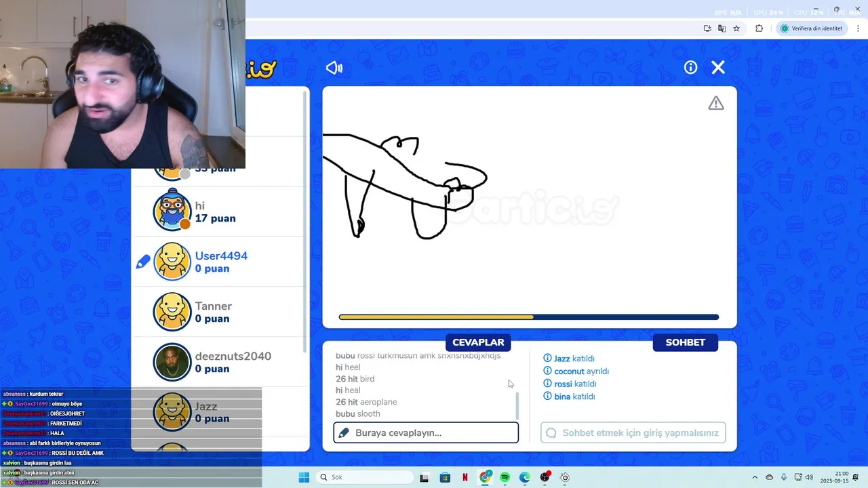Switch to Chrome in the taskbar
Image resolution: width=868 pixels, height=488 pixels.
click(x=485, y=477)
